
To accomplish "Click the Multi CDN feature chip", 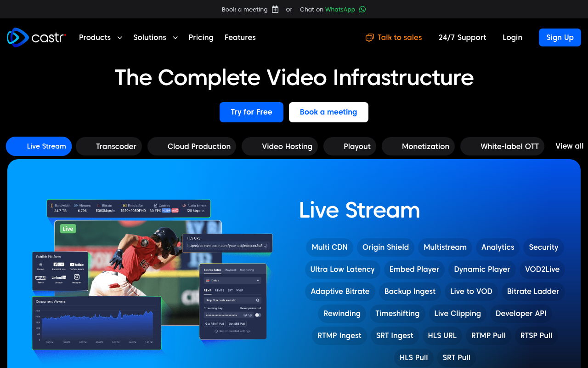I will (329, 247).
